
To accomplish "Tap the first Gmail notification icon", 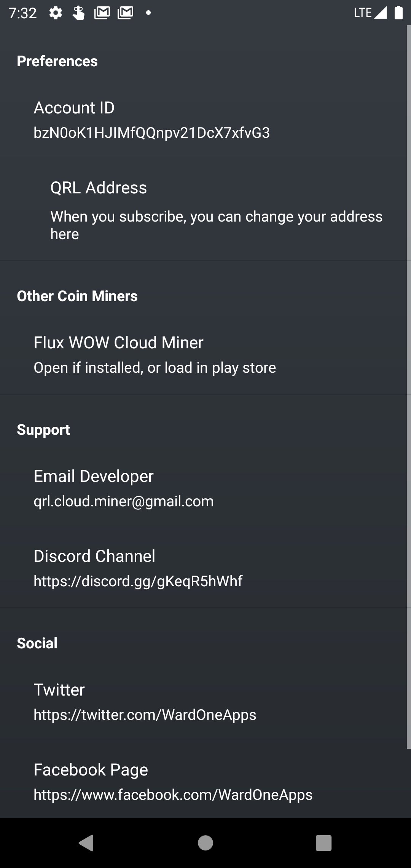I will point(102,13).
